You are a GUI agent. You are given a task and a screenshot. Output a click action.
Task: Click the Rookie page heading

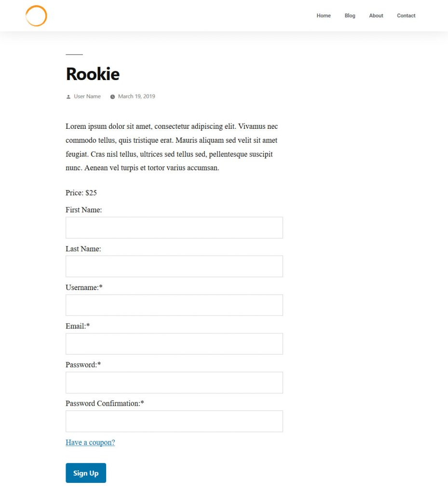pos(93,74)
